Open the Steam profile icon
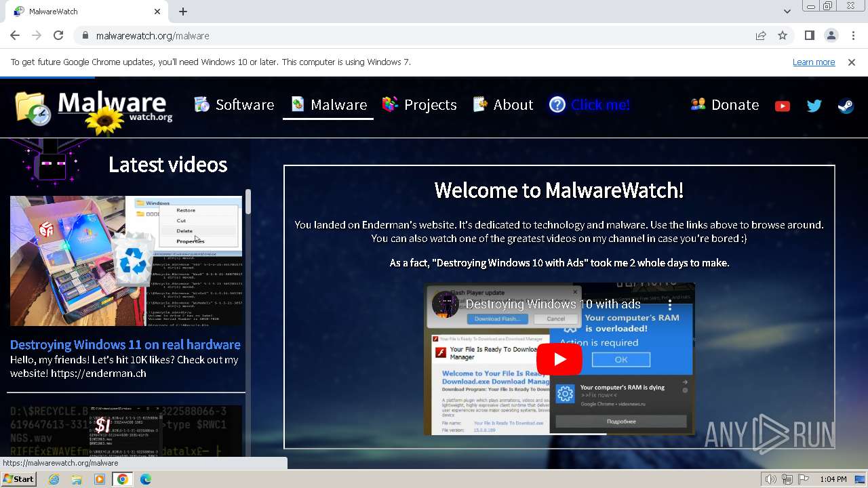Screen dimensions: 868x488 (846, 106)
